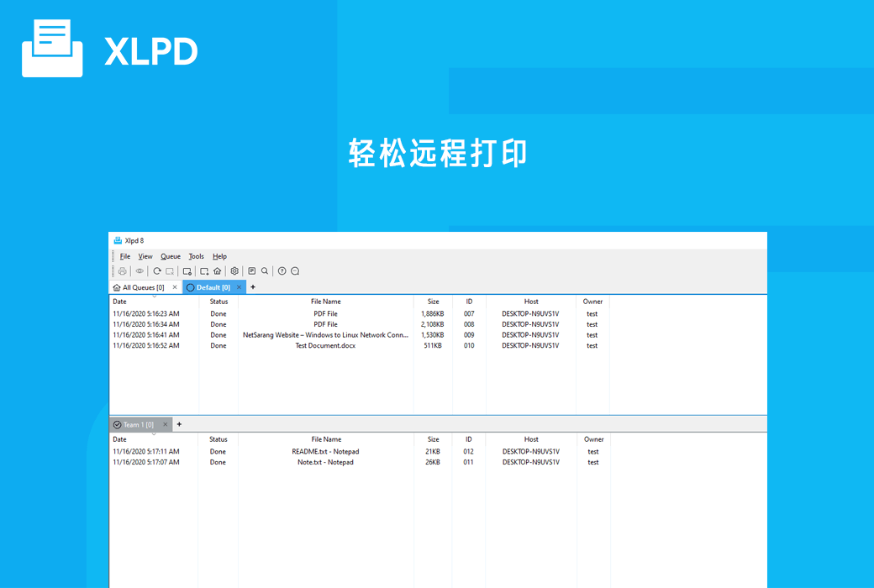874x588 pixels.
Task: Close the All Queues tab
Action: (175, 287)
